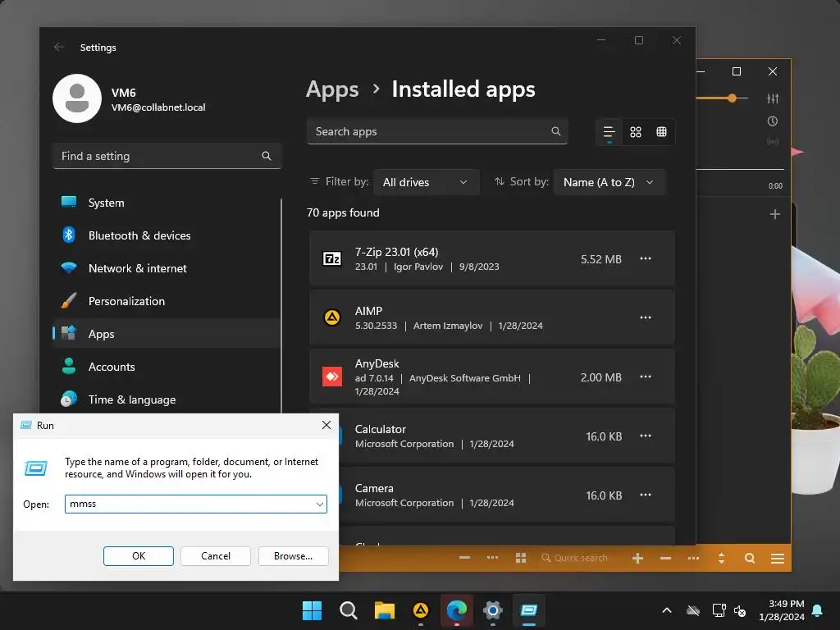Select Bluetooth & devices in the sidebar
Image resolution: width=840 pixels, height=630 pixels.
click(166, 235)
